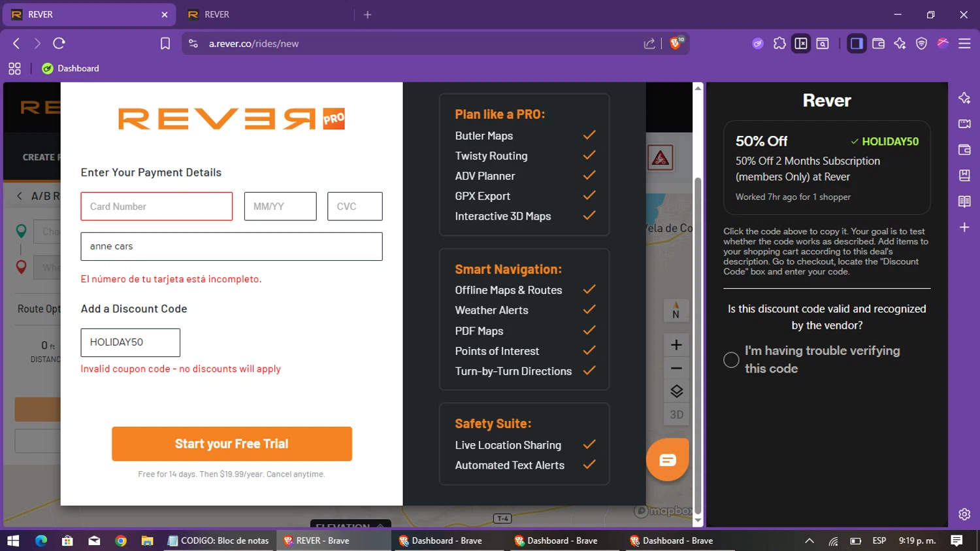980x551 pixels.
Task: Click the CVC field
Action: click(x=355, y=207)
